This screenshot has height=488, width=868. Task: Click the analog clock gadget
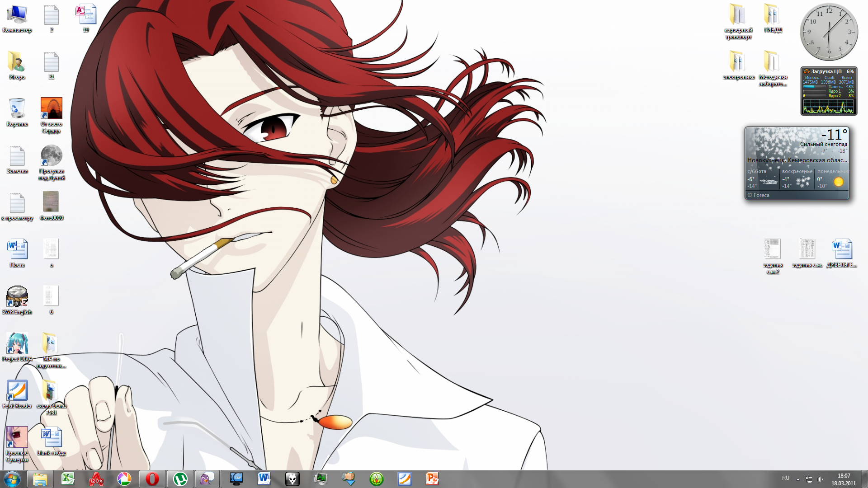829,32
